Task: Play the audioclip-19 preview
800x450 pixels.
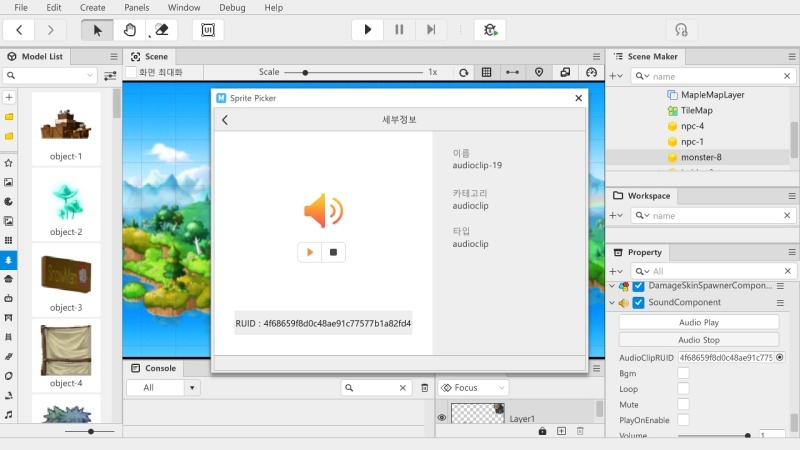Action: [310, 252]
